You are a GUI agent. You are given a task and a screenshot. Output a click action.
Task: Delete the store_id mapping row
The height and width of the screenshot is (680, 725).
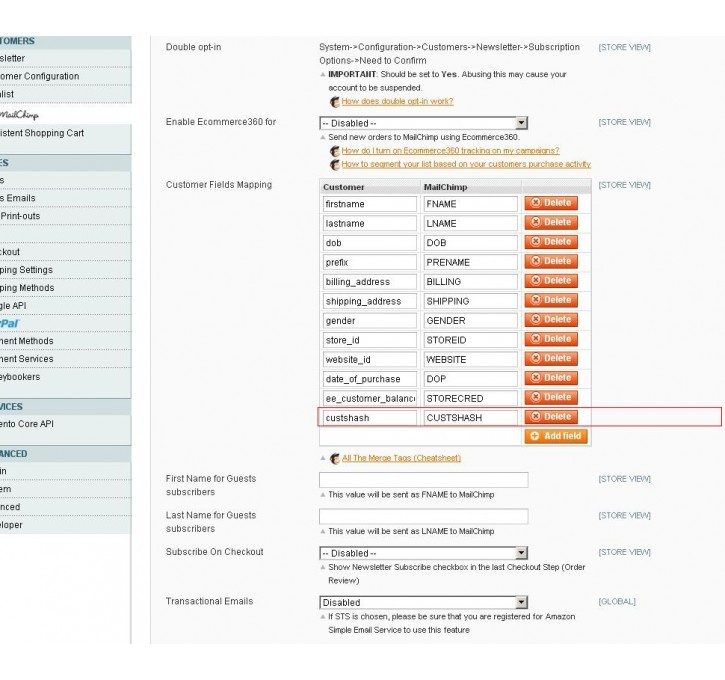pyautogui.click(x=551, y=339)
